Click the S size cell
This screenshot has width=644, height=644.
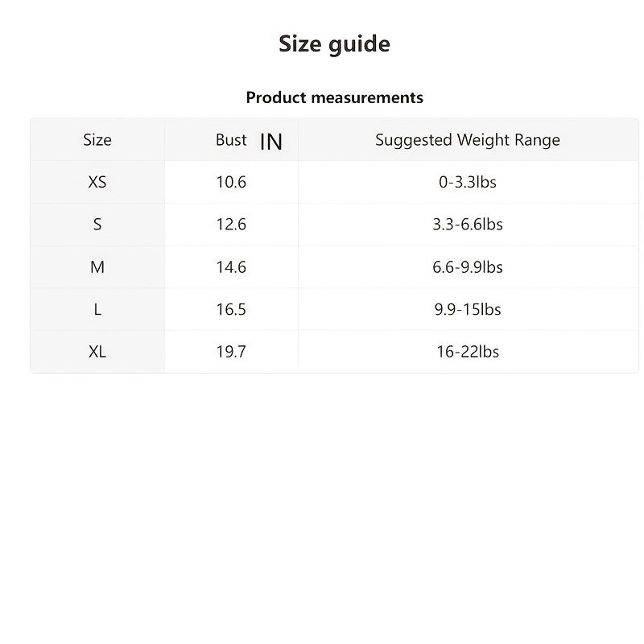pos(97,225)
